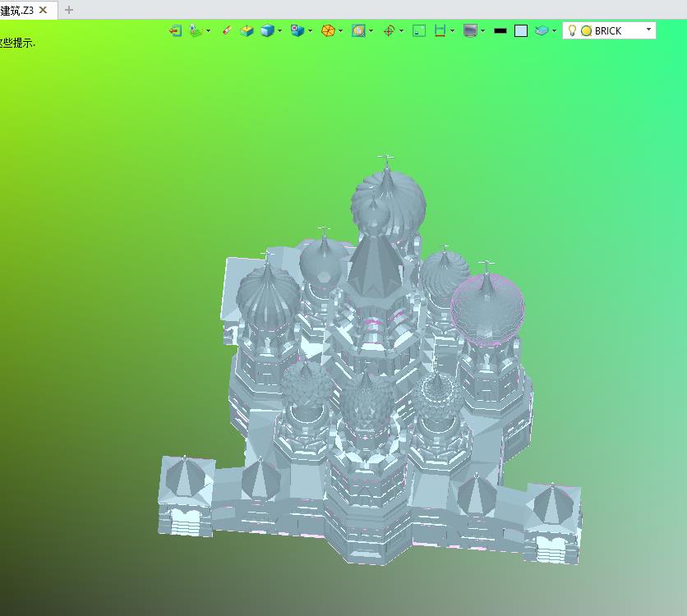Open dropdown beside the red-X cube icon
This screenshot has width=687, height=616.
pyautogui.click(x=310, y=30)
